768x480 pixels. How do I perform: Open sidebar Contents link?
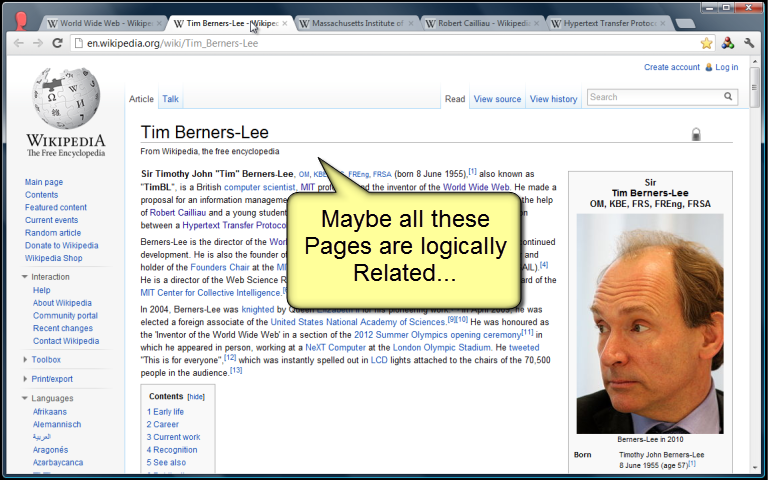tap(42, 194)
